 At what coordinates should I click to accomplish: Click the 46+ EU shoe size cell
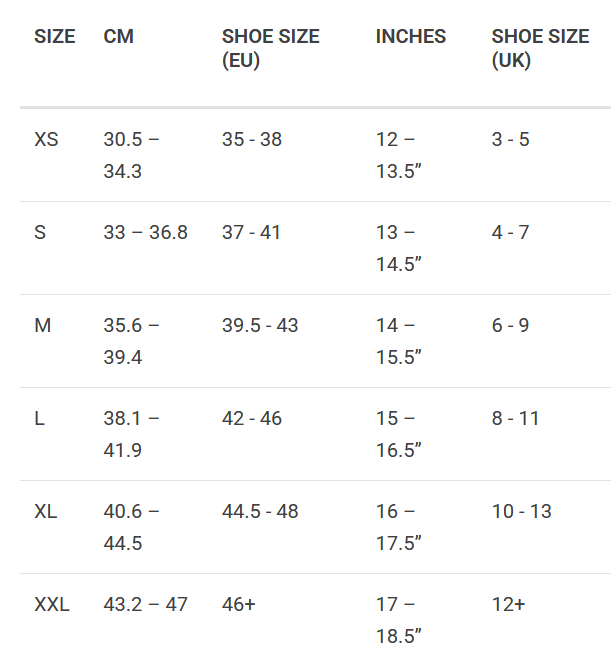[238, 605]
